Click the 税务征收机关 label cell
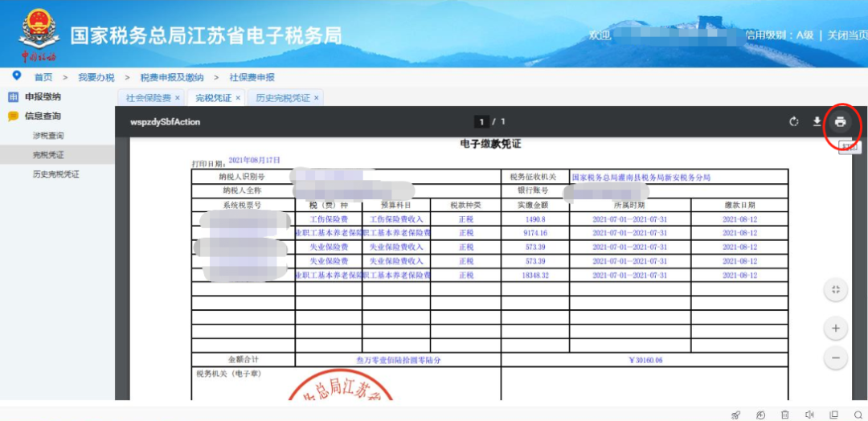868x421 pixels. (x=536, y=177)
